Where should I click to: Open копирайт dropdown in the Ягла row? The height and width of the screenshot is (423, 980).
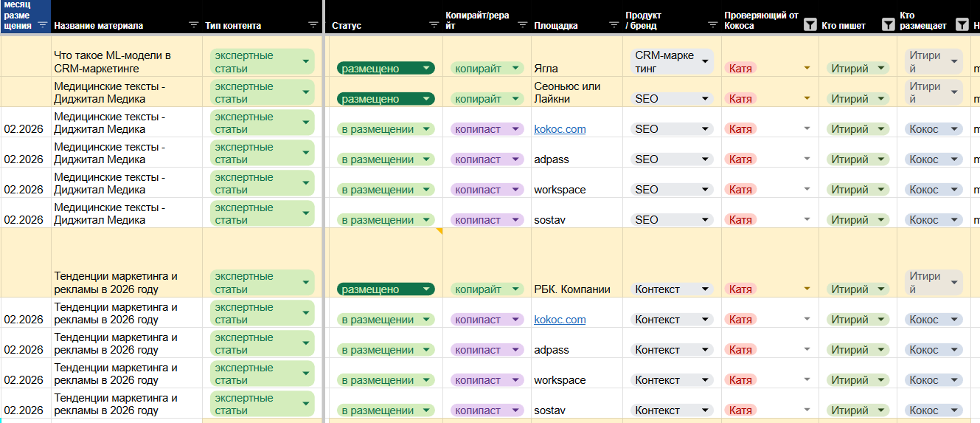click(x=515, y=69)
